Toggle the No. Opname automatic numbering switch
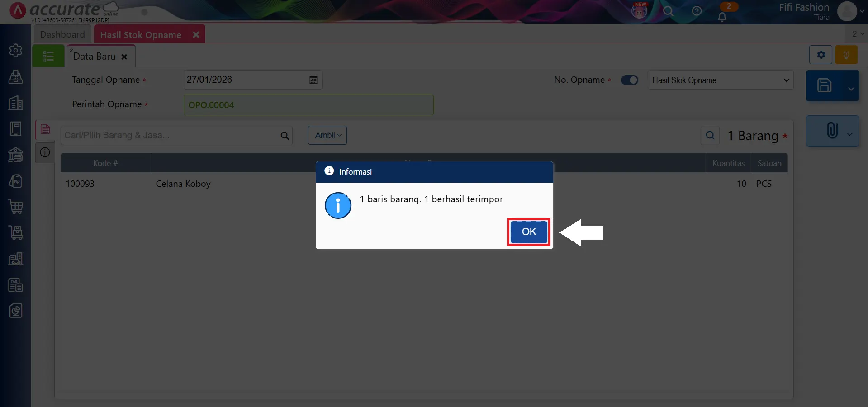 click(x=629, y=80)
